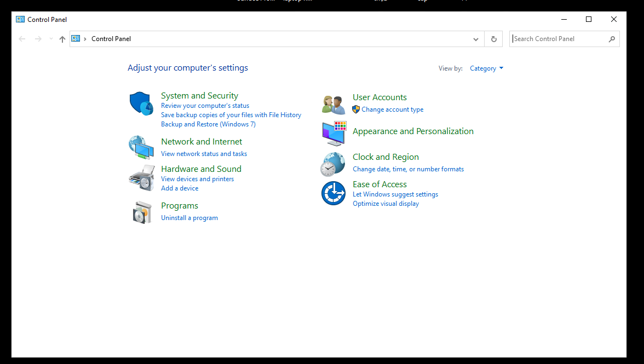
Task: Select View devices and printers
Action: [x=198, y=179]
